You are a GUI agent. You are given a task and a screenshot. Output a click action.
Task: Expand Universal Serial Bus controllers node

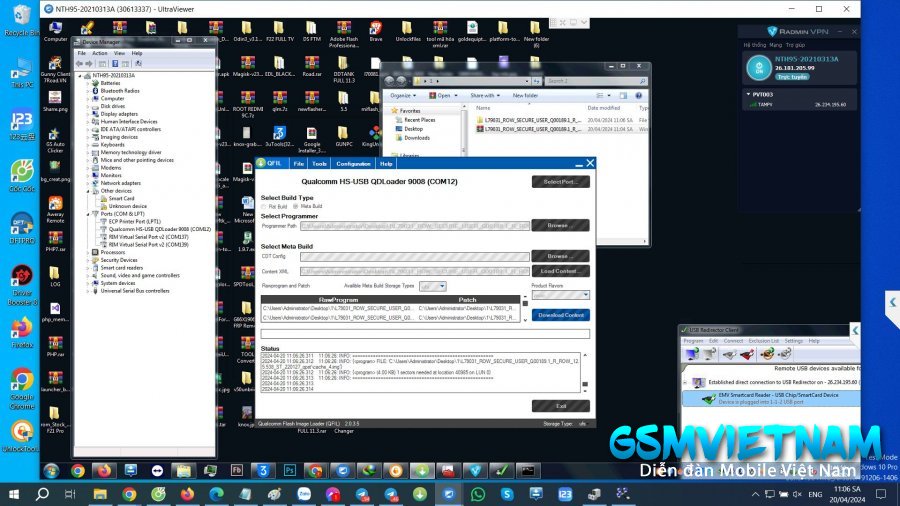pos(88,291)
